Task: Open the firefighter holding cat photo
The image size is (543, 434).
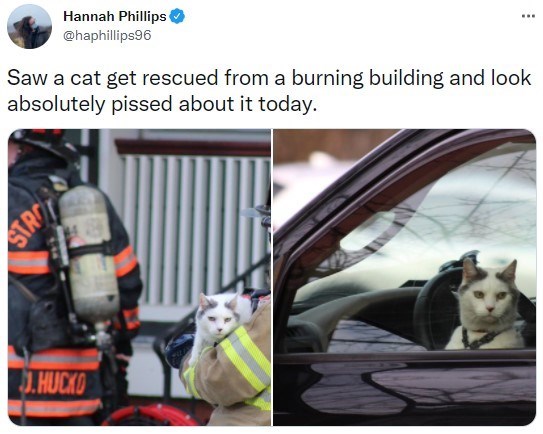Action: pos(139,277)
